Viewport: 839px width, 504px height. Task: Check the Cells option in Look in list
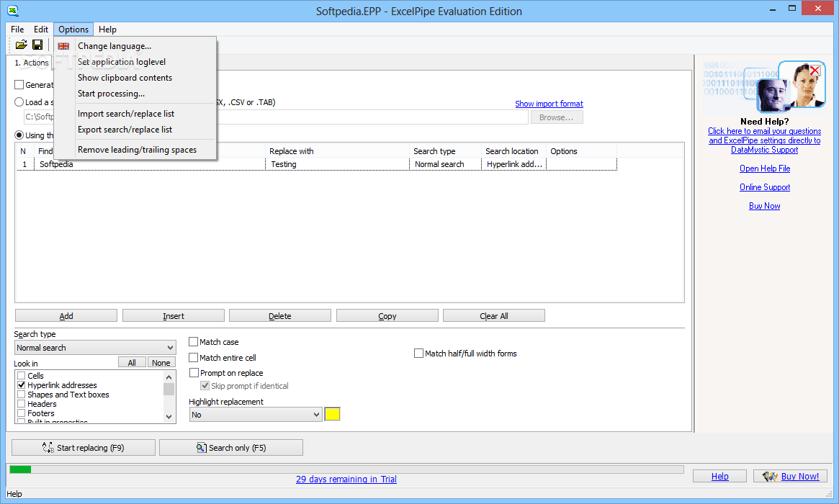(x=22, y=376)
